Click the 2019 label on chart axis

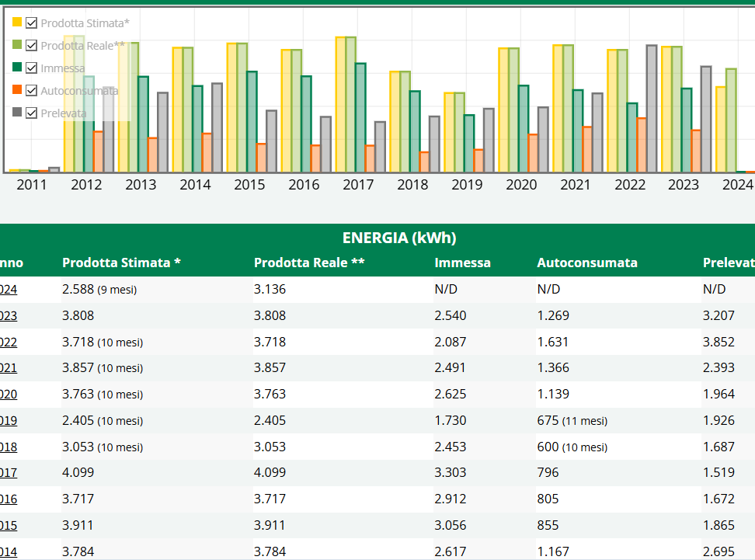tap(467, 185)
